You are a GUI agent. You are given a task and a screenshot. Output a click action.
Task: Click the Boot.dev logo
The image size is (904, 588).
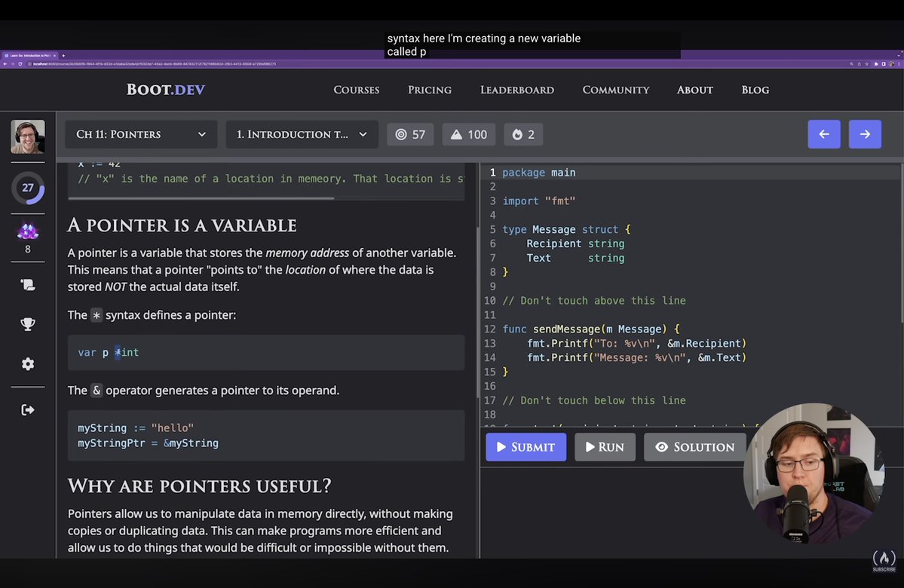pos(165,90)
